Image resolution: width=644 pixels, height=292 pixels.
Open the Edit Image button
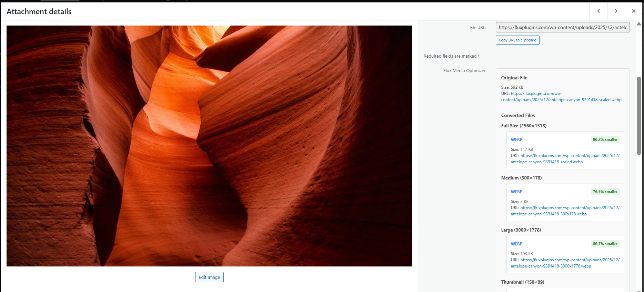209,277
